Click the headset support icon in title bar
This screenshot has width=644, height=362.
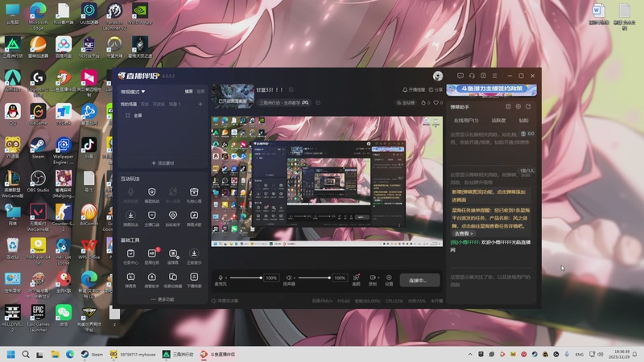pyautogui.click(x=472, y=76)
